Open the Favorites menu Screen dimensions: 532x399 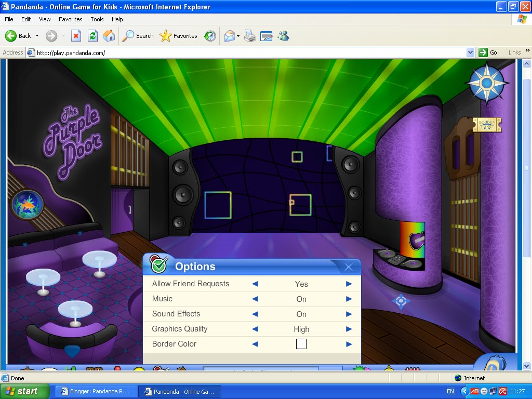click(x=71, y=19)
